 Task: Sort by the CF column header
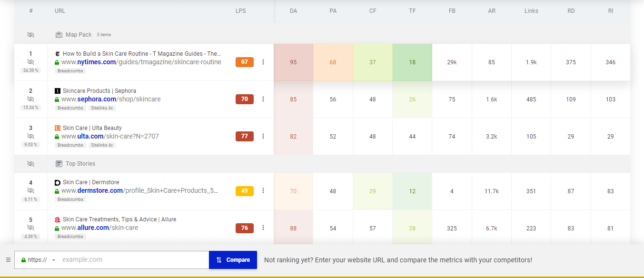tap(373, 11)
